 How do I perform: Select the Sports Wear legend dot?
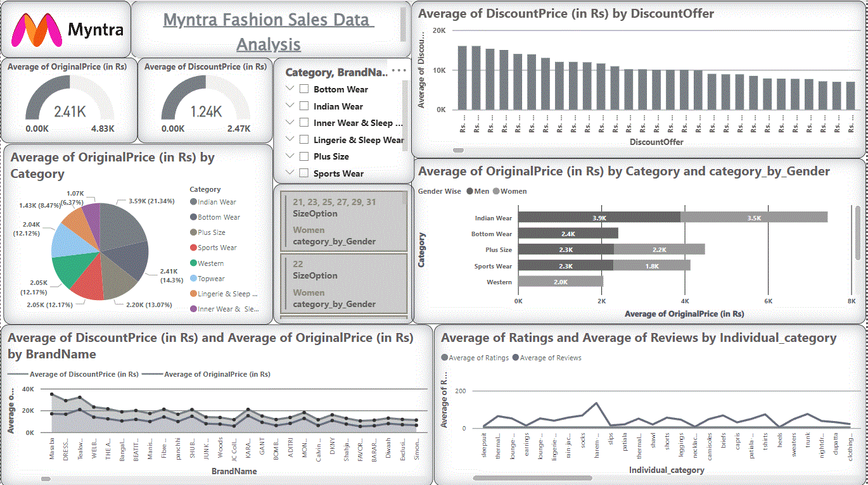tap(193, 248)
